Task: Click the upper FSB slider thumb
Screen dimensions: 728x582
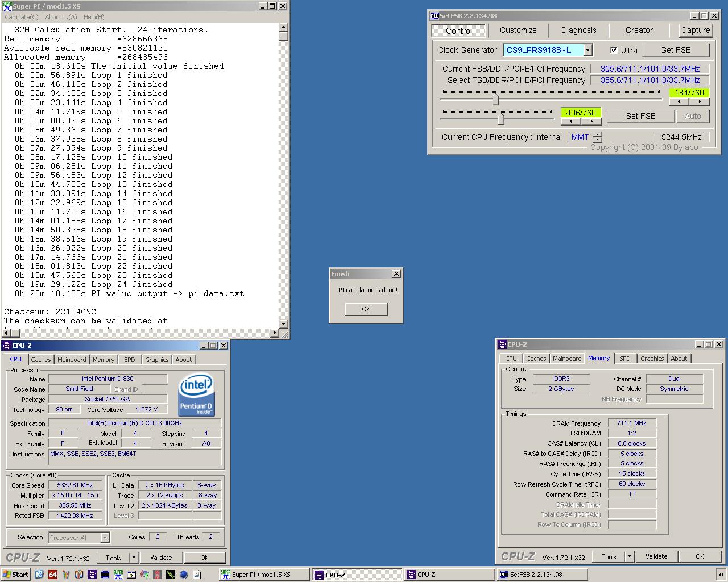Action: tap(495, 99)
